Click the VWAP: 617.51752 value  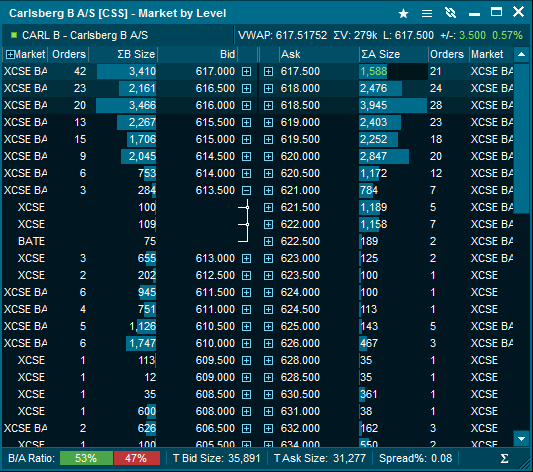click(282, 35)
